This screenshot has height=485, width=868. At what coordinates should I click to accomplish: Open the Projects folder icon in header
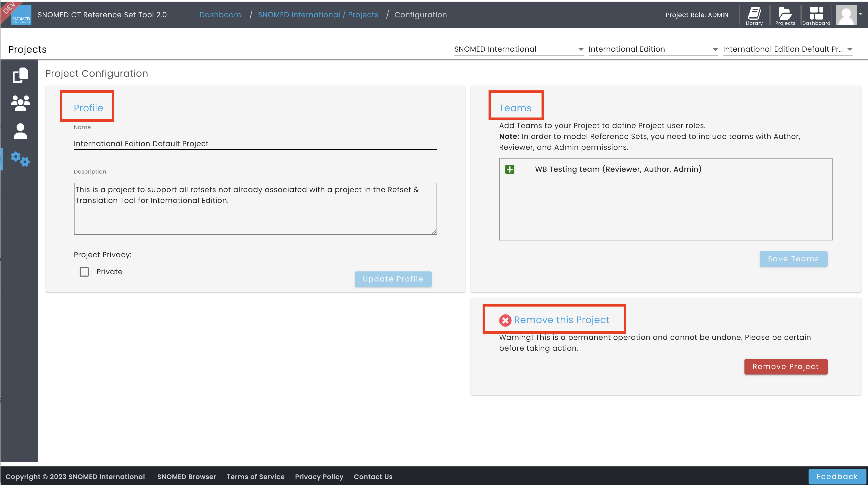(785, 15)
